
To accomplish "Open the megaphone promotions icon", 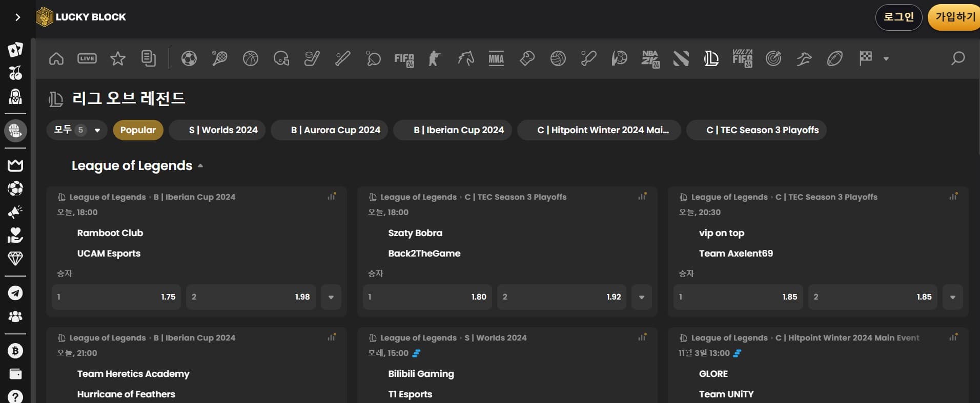I will 15,211.
